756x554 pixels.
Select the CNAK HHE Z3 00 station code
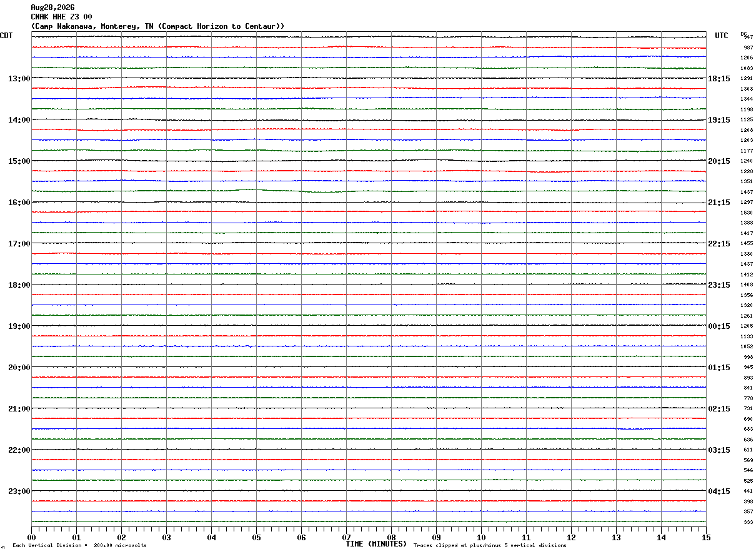[x=61, y=17]
